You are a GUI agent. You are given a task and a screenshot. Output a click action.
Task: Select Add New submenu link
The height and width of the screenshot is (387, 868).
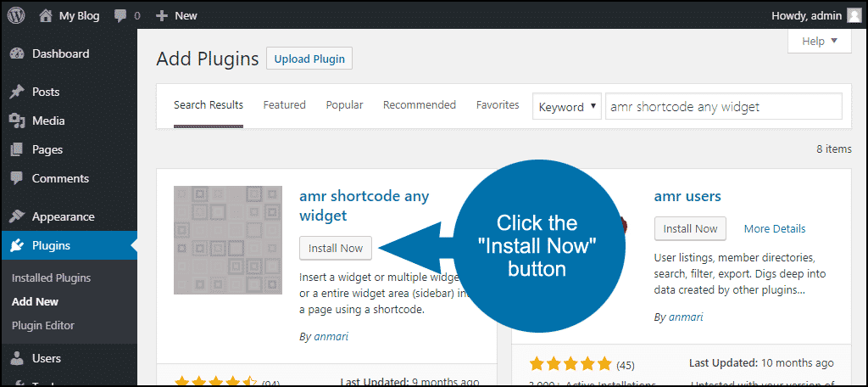click(x=35, y=302)
